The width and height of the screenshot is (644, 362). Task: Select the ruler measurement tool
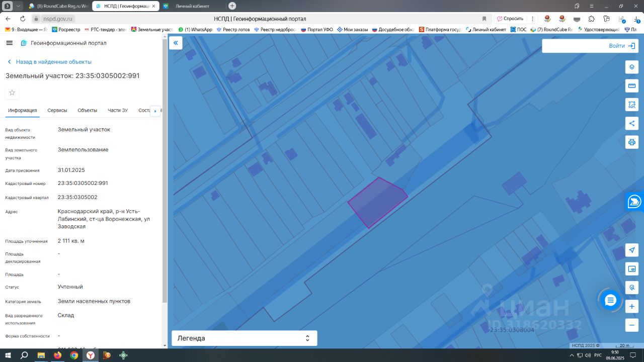tap(632, 85)
